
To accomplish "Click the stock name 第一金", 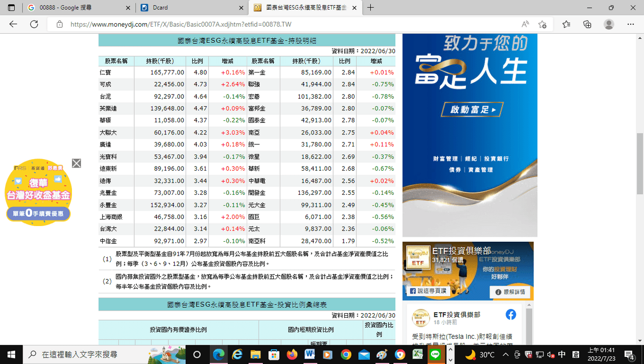I will (257, 72).
